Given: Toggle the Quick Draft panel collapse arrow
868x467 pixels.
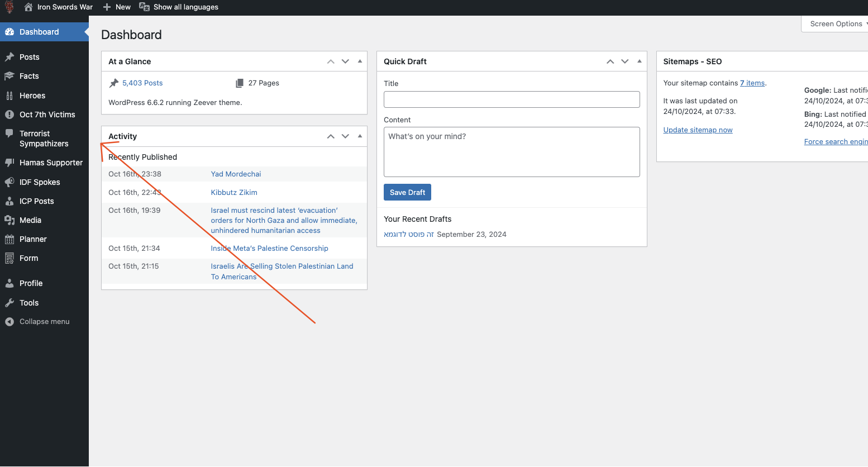Looking at the screenshot, I should (640, 61).
